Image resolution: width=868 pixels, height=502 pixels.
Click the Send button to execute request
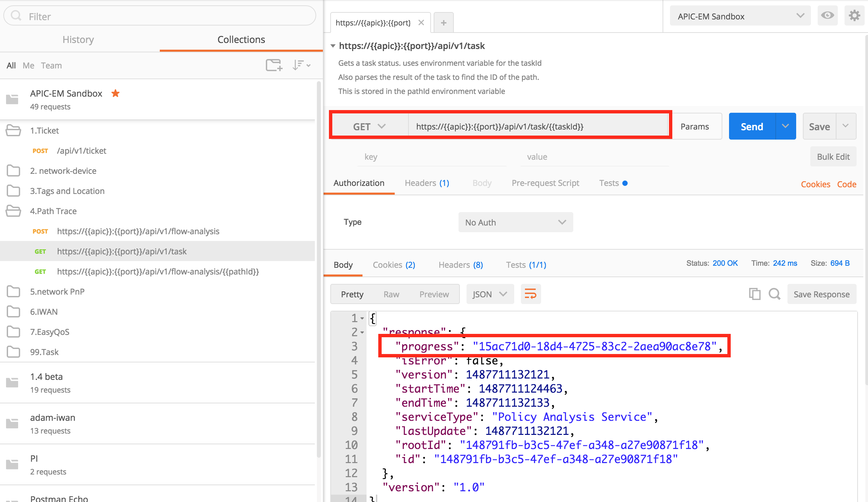coord(752,126)
